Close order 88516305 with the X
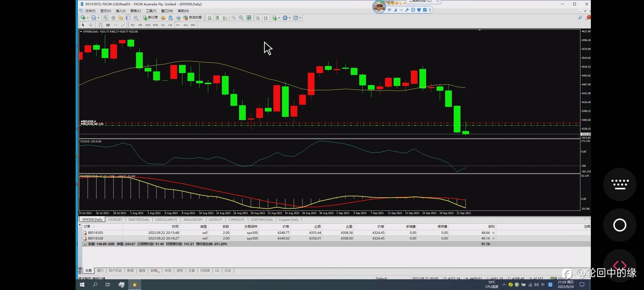644x290 pixels. point(493,233)
